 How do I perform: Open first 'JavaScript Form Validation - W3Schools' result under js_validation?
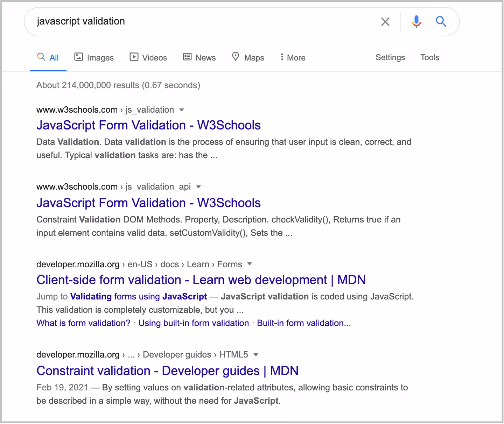point(148,125)
